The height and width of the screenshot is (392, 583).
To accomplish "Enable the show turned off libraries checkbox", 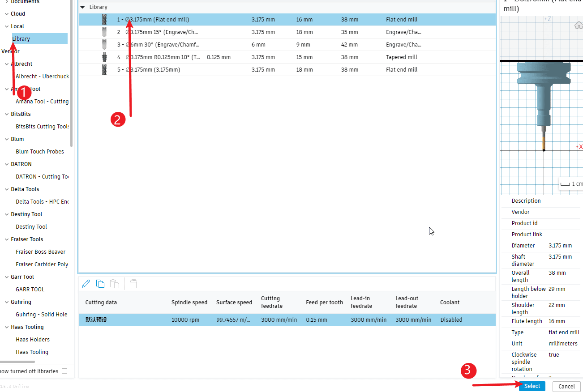I will (64, 371).
